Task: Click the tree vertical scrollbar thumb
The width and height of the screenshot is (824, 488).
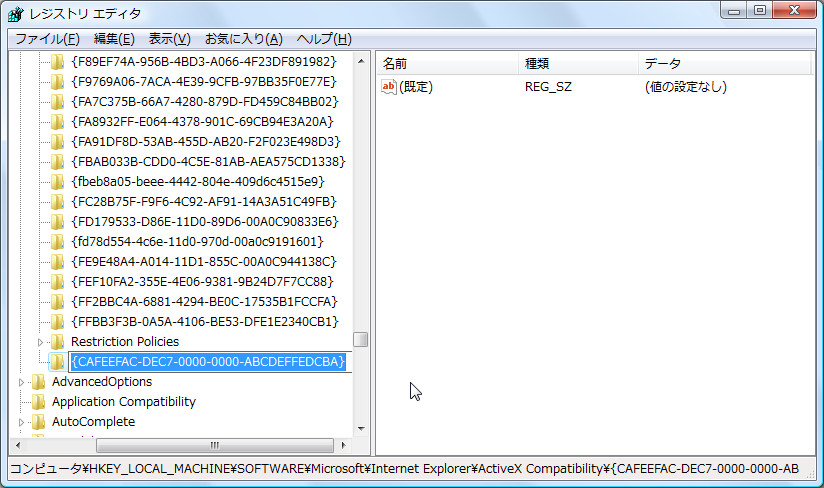Action: pos(361,340)
